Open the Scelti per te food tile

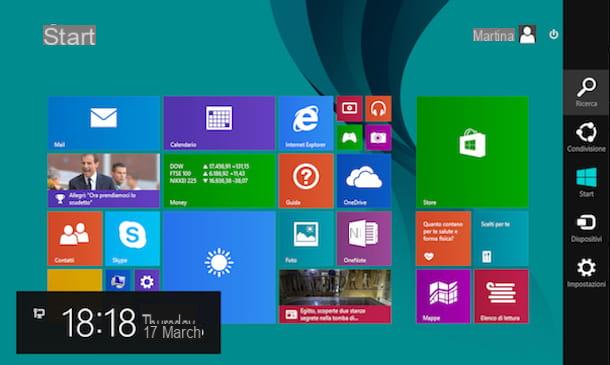(501, 239)
